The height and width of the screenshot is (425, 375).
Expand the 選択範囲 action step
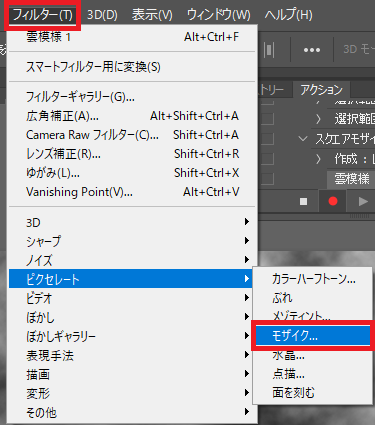[318, 119]
